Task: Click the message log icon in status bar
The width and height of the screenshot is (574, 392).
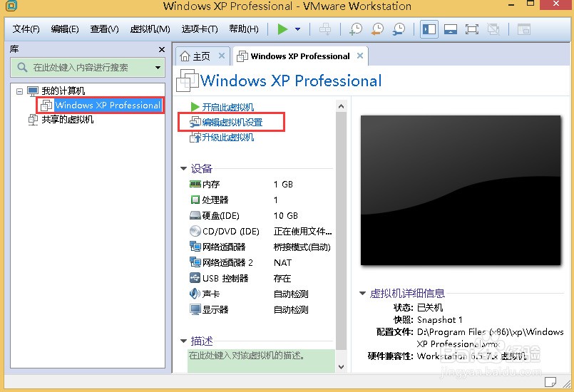Action: 550,382
